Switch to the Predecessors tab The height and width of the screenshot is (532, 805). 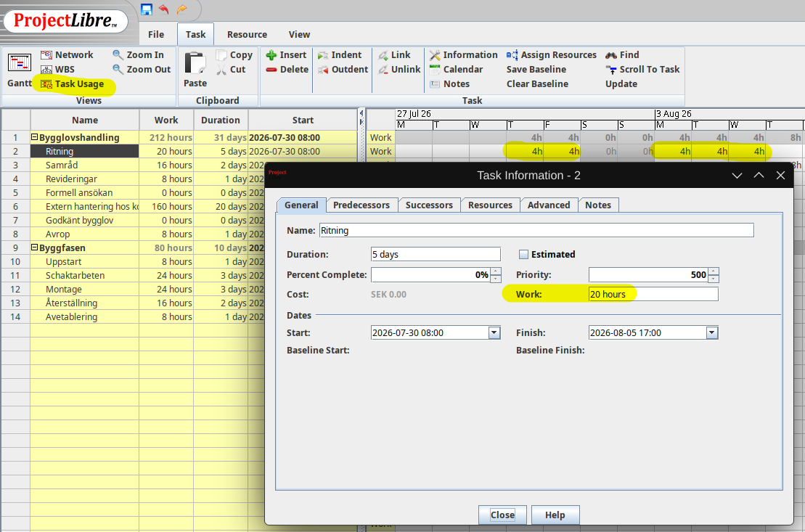(x=361, y=205)
